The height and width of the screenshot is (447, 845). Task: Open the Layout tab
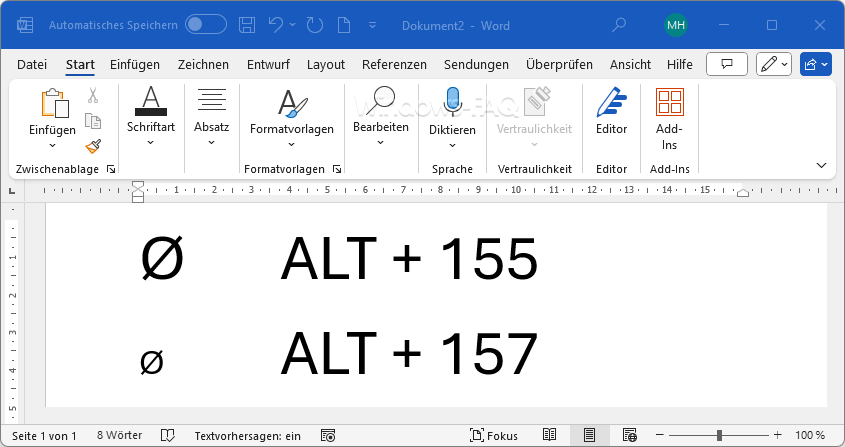(x=325, y=65)
